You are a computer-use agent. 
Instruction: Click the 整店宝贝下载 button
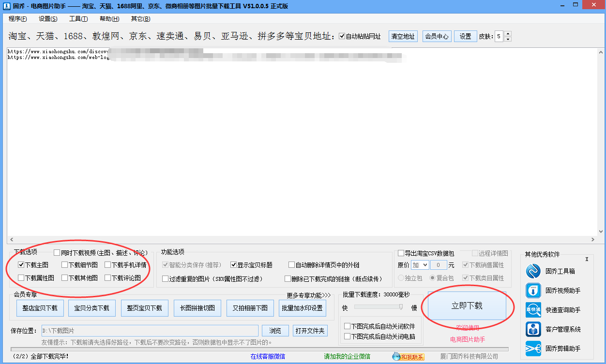click(x=40, y=308)
